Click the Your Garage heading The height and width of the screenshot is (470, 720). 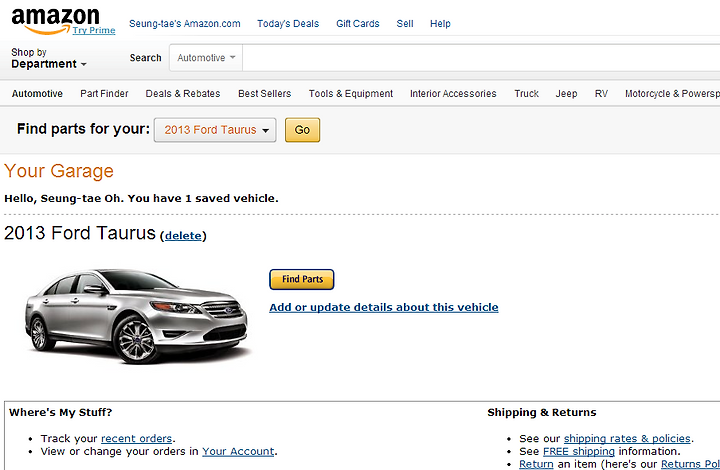[59, 171]
